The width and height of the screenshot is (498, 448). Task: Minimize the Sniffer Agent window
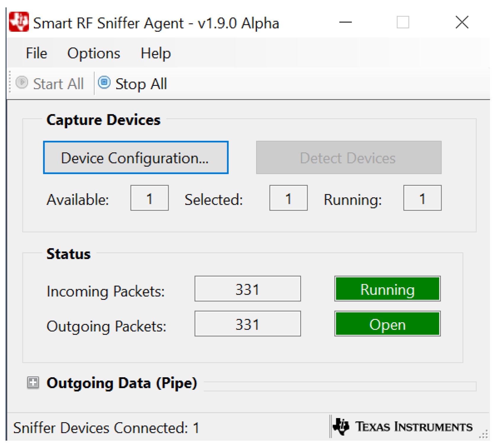click(x=345, y=22)
